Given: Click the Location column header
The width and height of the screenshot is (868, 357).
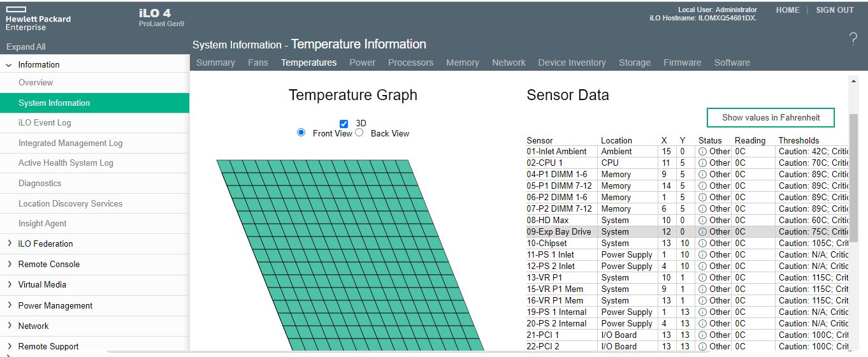Looking at the screenshot, I should pyautogui.click(x=616, y=140).
